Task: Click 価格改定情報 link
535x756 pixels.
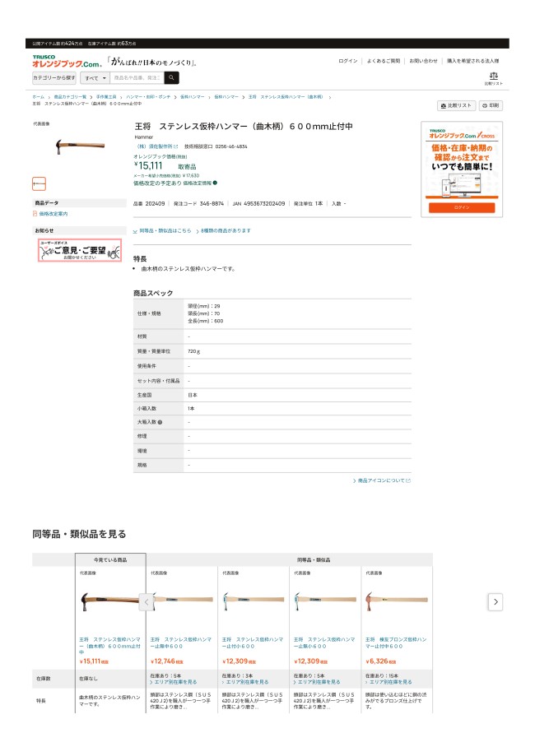Action: 197,183
